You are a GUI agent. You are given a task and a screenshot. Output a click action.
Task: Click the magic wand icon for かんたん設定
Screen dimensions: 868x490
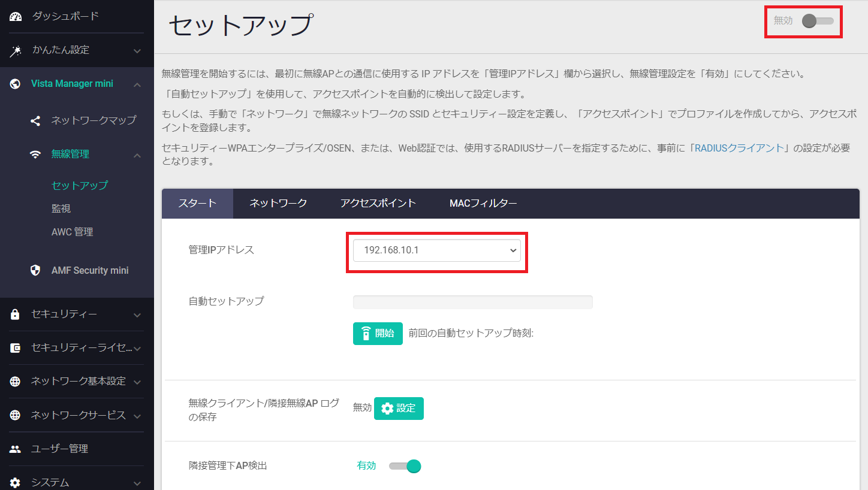click(x=16, y=51)
